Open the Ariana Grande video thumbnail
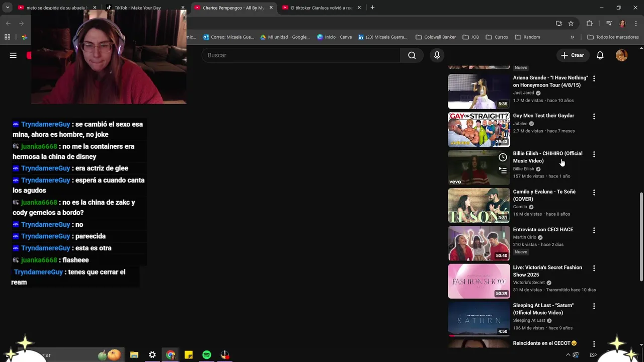The height and width of the screenshot is (362, 644). (x=479, y=92)
